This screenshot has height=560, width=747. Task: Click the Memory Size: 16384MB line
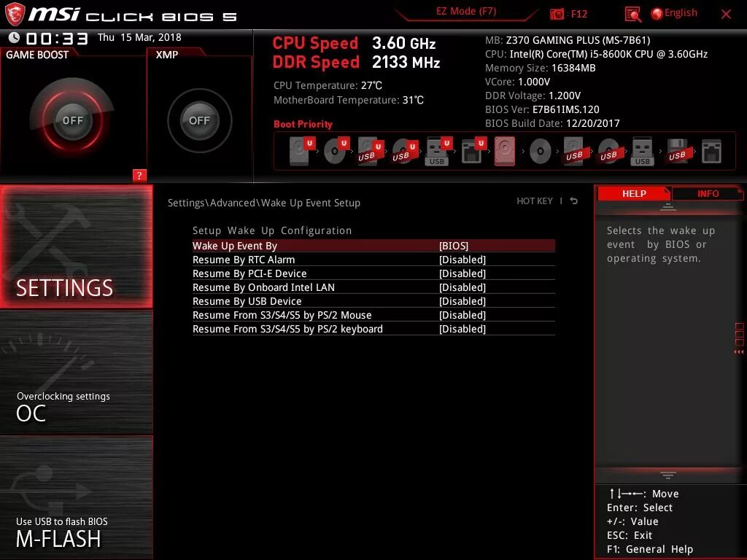tap(541, 68)
